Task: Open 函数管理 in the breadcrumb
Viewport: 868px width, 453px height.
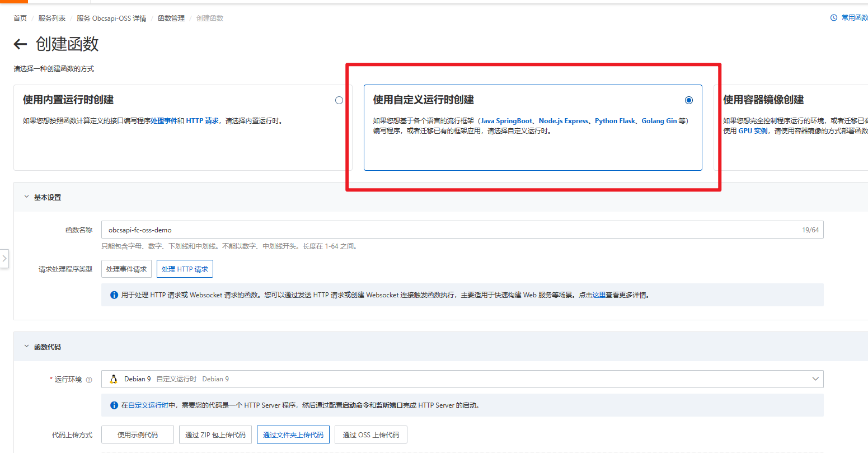Action: coord(171,18)
